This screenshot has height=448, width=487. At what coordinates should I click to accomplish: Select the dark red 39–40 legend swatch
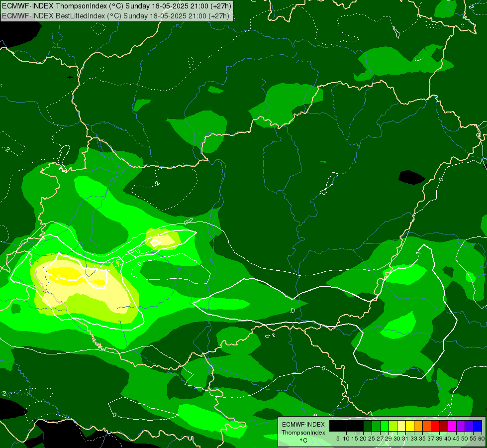coord(444,426)
